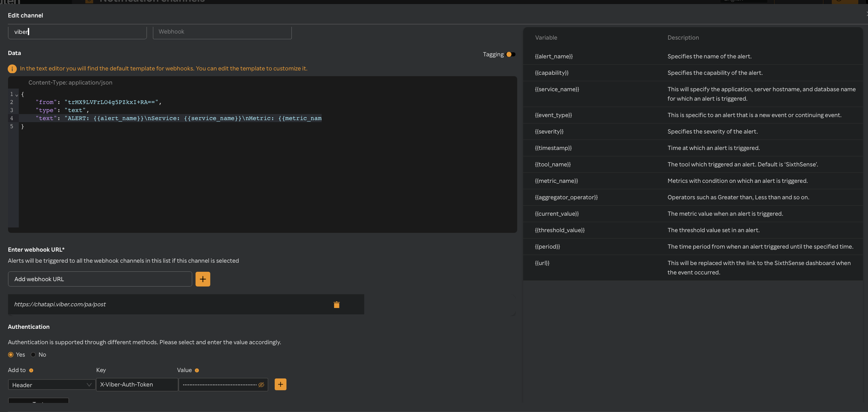Screen dimensions: 868x412
Task: Delete the chatapi.viber.com webhook URL
Action: click(336, 304)
